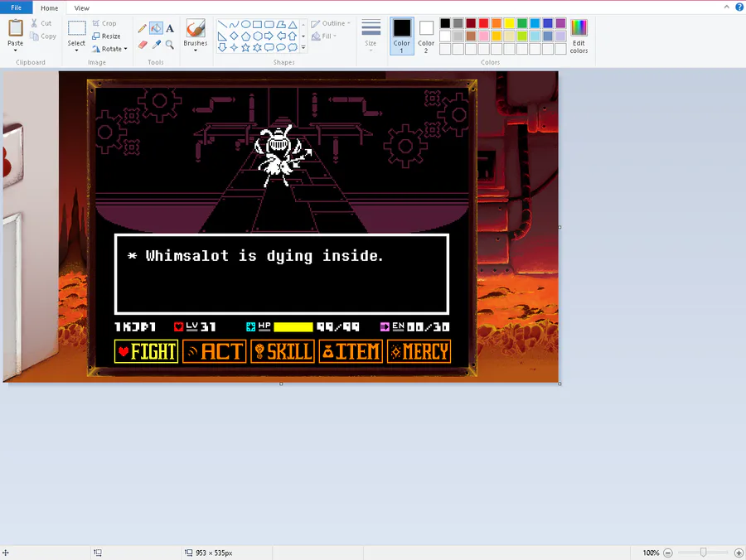The image size is (746, 560).
Task: Choose the Triangle shape
Action: (x=293, y=24)
